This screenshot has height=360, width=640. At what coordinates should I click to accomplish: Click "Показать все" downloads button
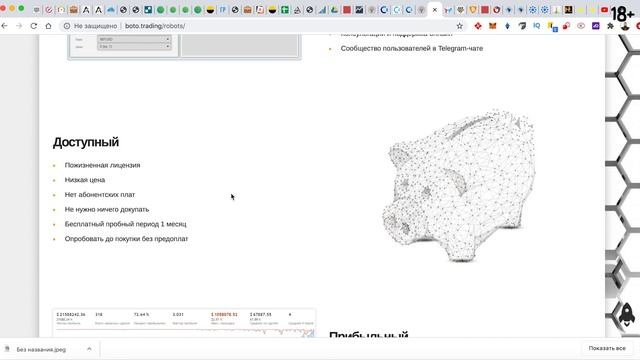pyautogui.click(x=607, y=348)
